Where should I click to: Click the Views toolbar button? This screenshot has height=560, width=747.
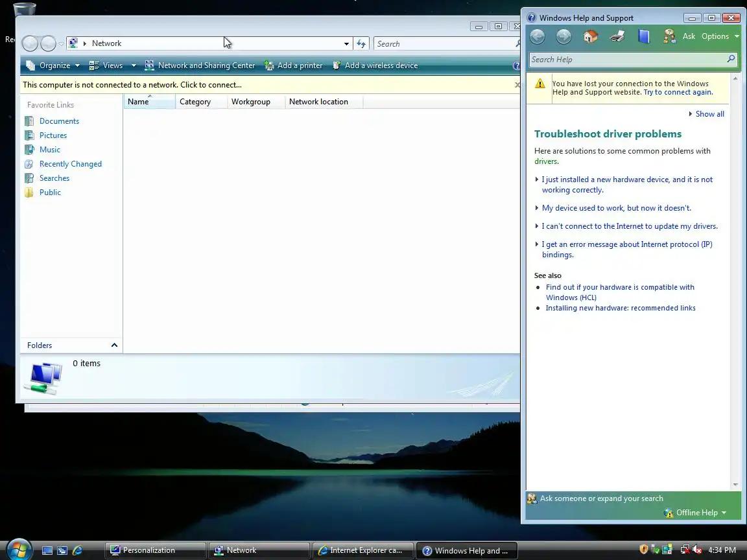106,65
